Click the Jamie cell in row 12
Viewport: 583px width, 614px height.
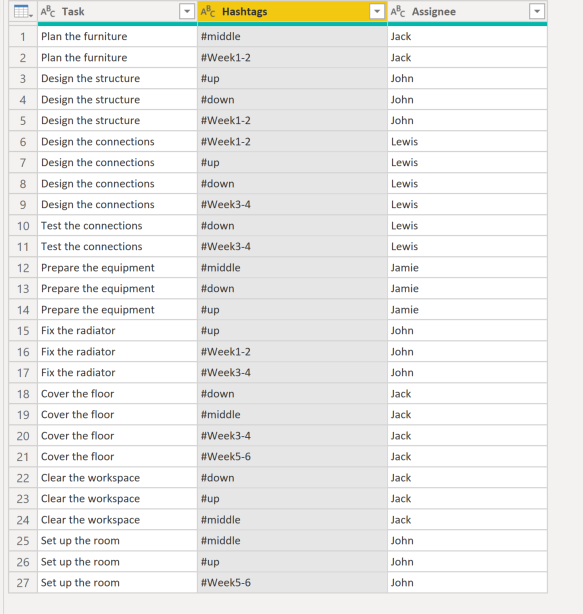tap(467, 268)
